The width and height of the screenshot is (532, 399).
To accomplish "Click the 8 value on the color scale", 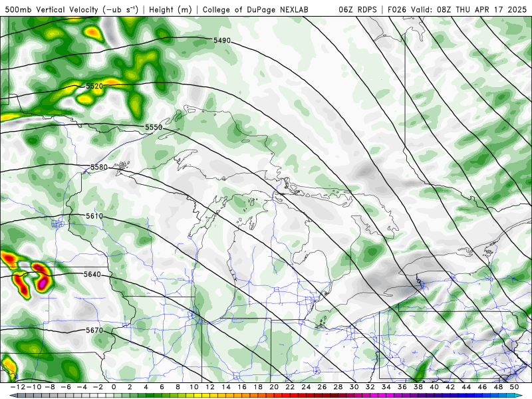I will [178, 387].
